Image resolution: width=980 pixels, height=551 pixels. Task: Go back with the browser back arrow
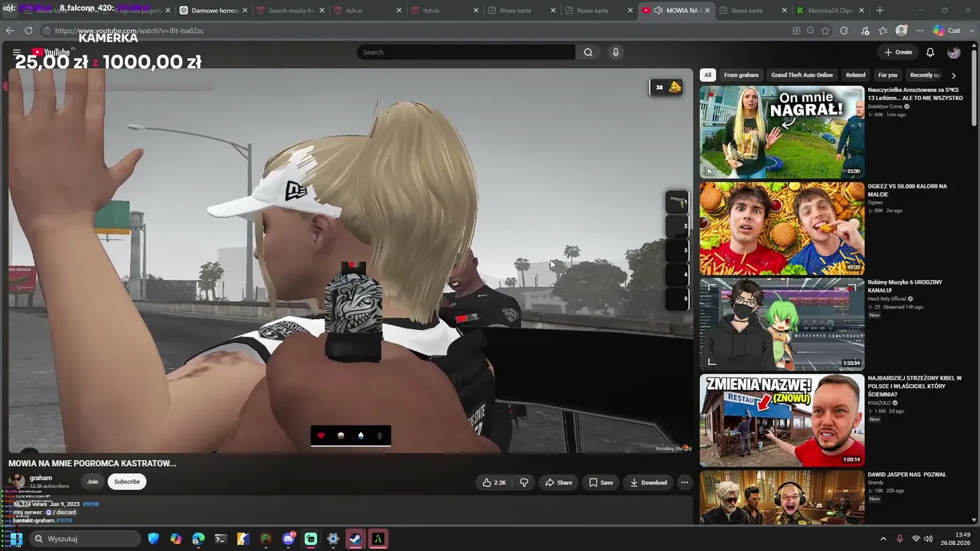pos(10,31)
